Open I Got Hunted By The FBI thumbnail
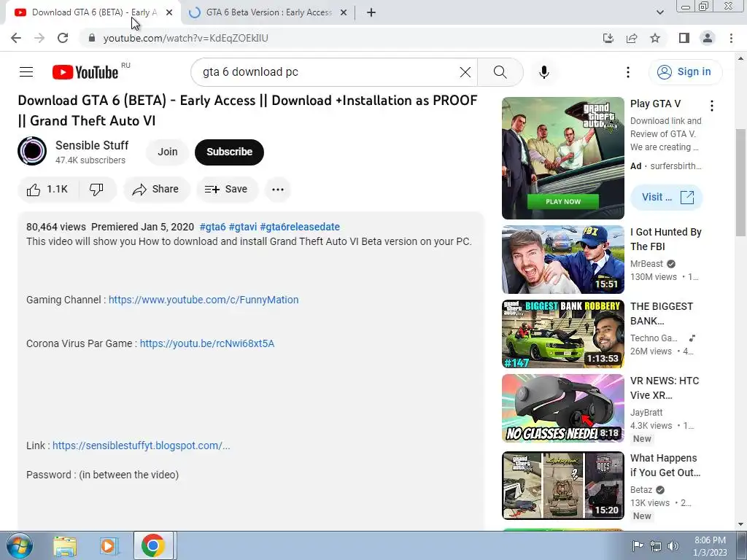This screenshot has width=747, height=560. click(x=562, y=260)
